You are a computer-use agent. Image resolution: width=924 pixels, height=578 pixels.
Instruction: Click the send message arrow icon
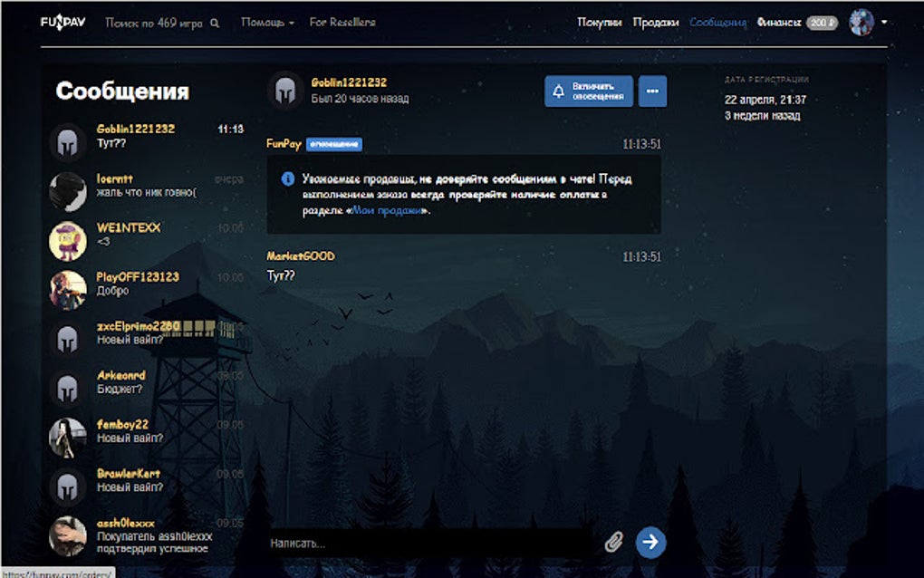point(650,540)
